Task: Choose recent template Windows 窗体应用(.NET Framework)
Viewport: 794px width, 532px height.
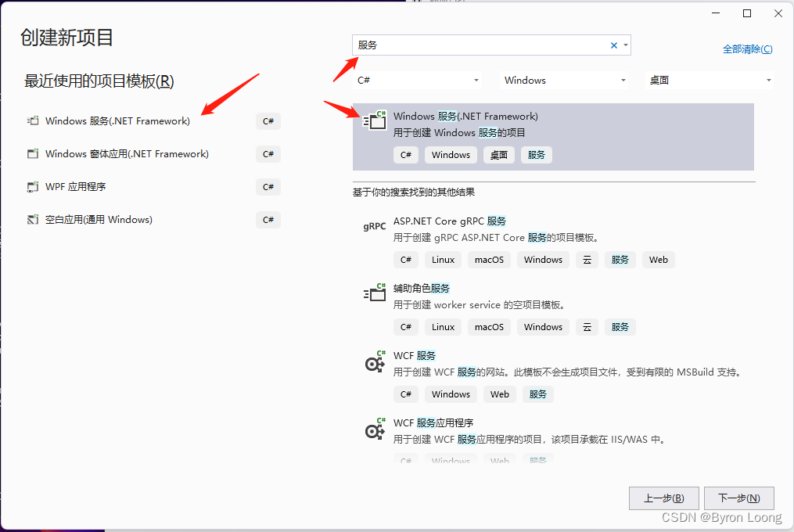Action: tap(127, 153)
